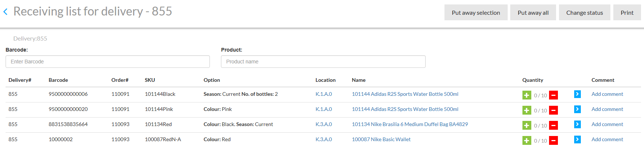Click the Put away selection button

pos(476,13)
